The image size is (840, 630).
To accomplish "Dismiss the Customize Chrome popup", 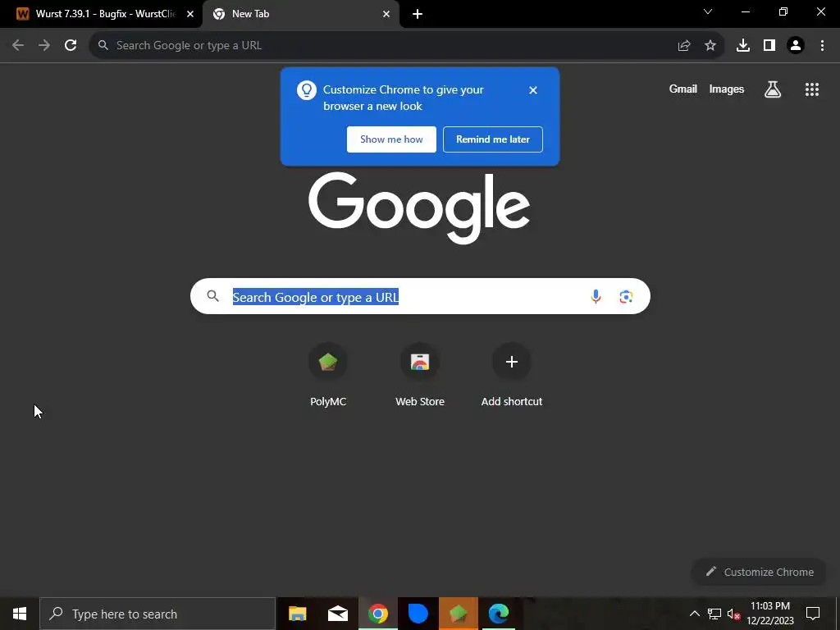I will [x=533, y=90].
